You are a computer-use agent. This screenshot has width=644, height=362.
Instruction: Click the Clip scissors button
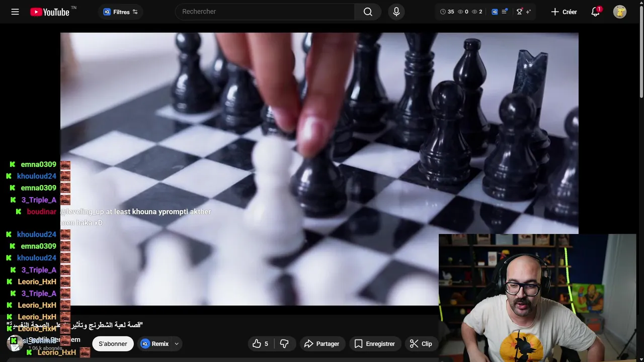[421, 344]
